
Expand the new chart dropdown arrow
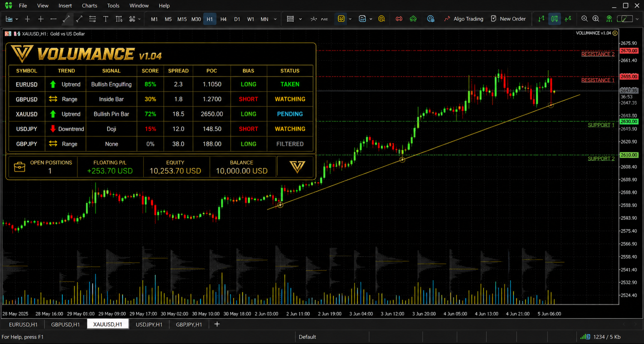tap(17, 19)
